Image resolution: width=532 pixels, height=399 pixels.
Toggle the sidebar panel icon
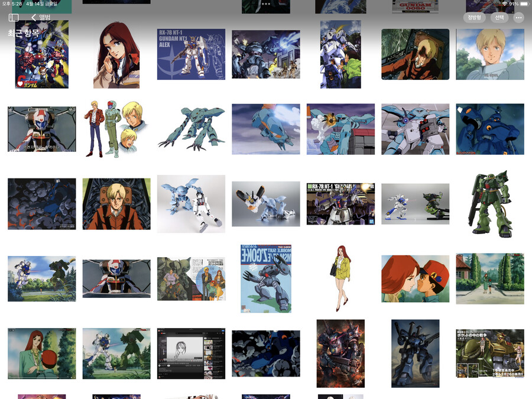click(14, 17)
